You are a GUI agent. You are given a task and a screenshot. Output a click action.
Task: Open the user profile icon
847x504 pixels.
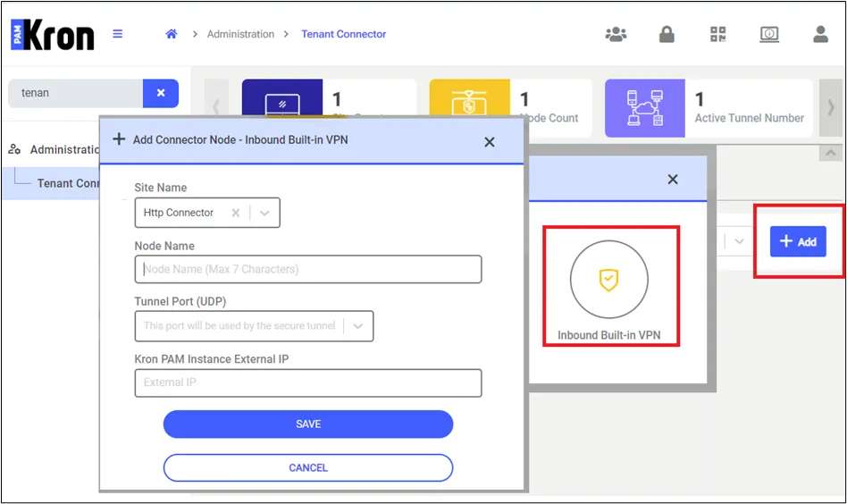pyautogui.click(x=820, y=34)
